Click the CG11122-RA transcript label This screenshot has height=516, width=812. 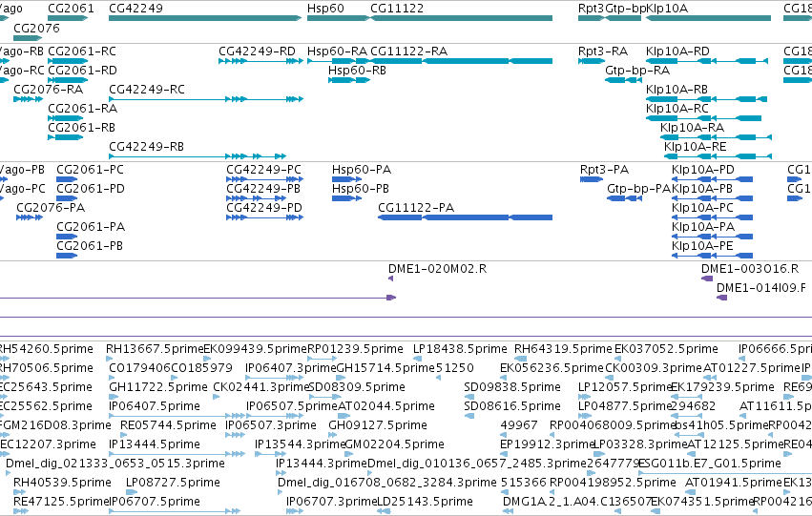[409, 52]
